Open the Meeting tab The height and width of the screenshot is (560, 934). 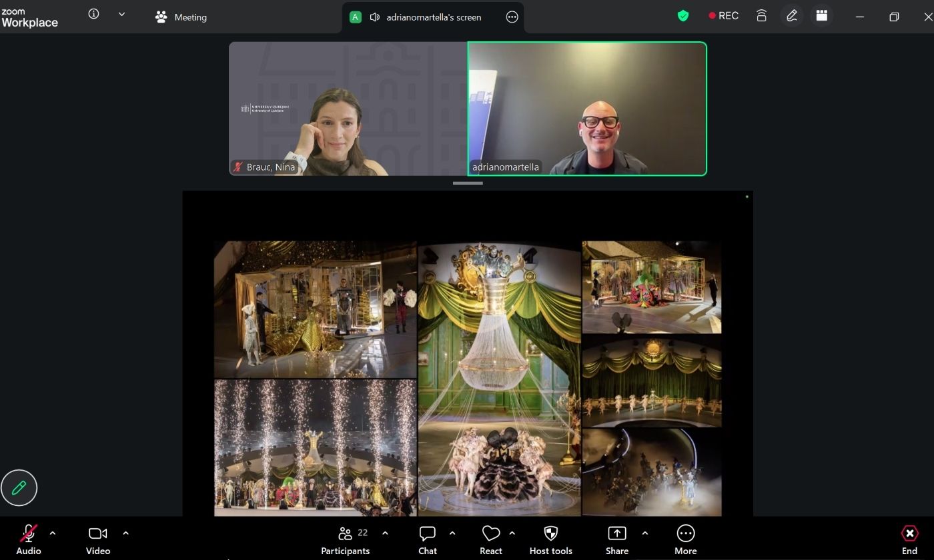pos(181,17)
